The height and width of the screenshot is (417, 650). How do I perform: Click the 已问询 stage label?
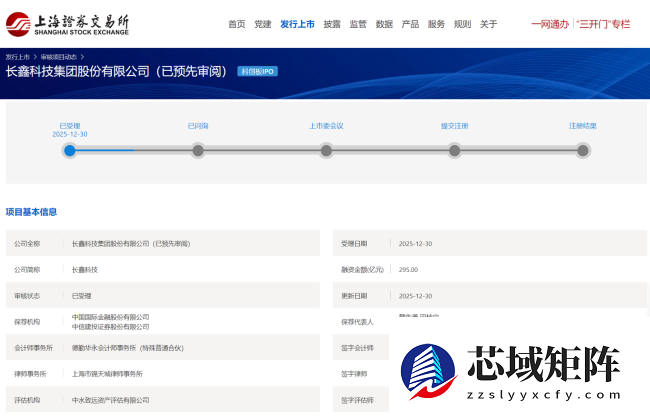coord(198,126)
